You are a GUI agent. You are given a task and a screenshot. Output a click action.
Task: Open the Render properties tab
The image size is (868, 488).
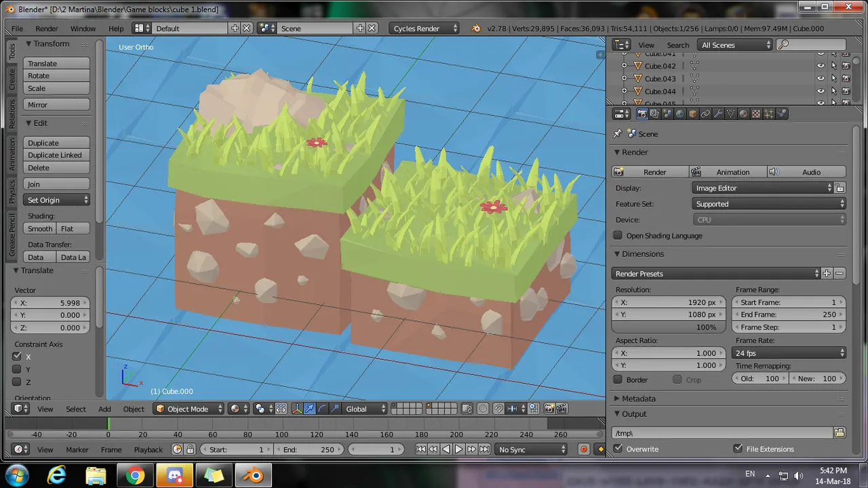(x=642, y=114)
